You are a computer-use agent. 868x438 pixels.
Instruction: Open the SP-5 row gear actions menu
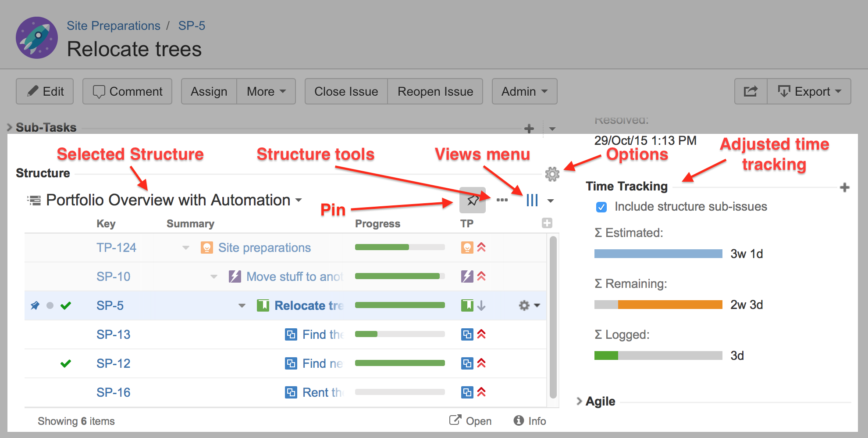pyautogui.click(x=529, y=305)
